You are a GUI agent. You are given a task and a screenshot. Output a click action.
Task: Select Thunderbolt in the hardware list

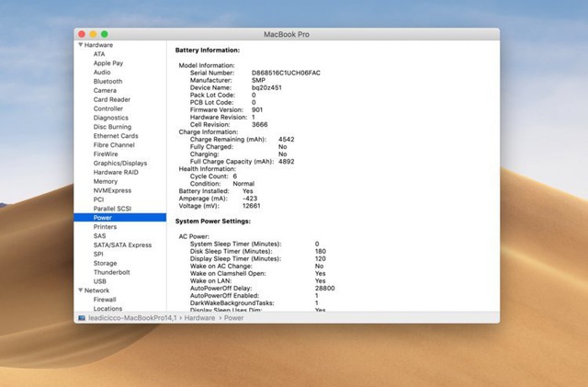pyautogui.click(x=111, y=272)
